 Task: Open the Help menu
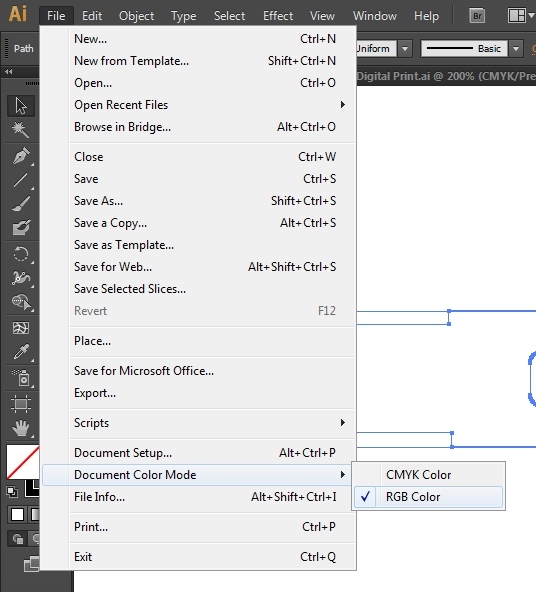tap(426, 16)
